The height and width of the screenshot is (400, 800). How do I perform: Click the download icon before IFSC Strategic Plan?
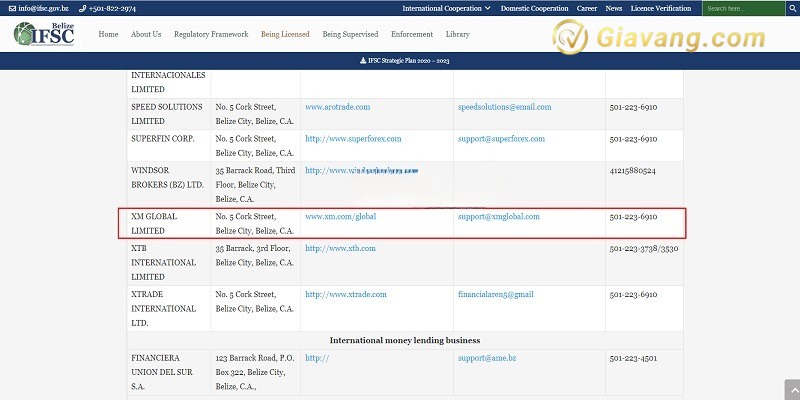(362, 60)
